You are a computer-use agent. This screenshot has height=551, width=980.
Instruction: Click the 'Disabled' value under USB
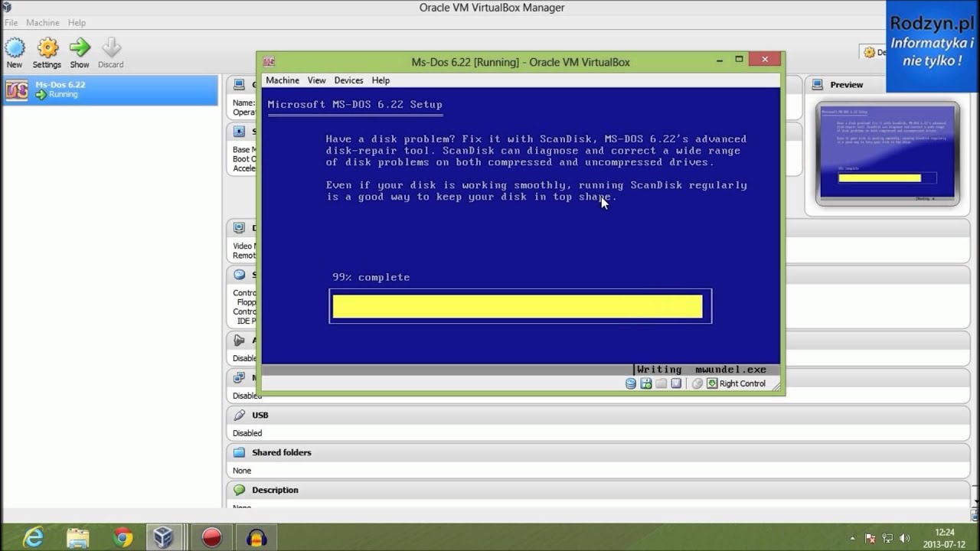point(247,433)
